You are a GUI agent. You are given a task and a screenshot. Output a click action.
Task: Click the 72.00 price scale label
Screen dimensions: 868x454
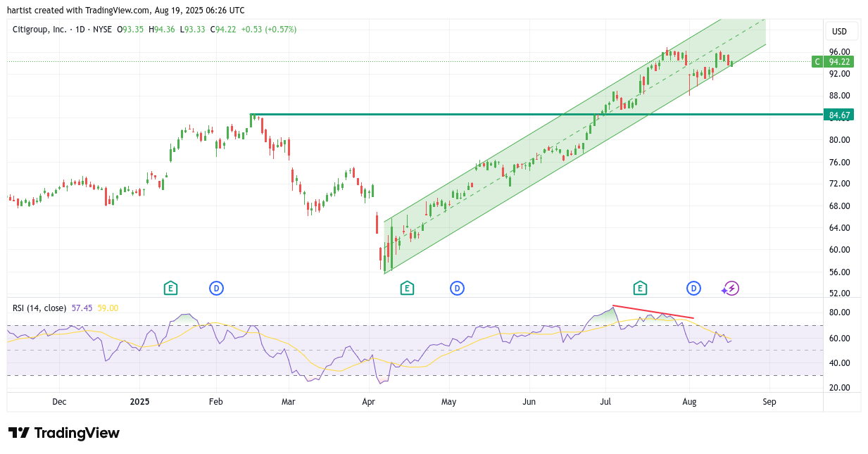pos(839,184)
